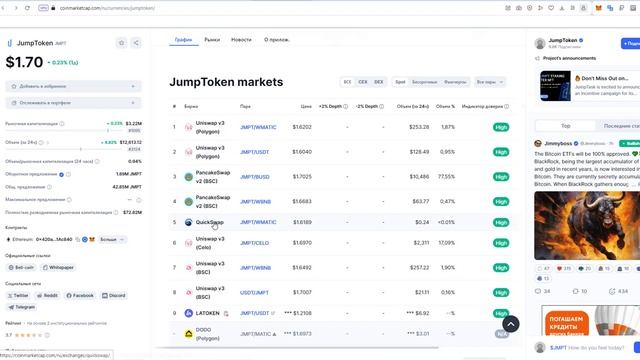Viewport: 640px width, 360px height.
Task: Open the Telegram social link
Action: (x=22, y=307)
